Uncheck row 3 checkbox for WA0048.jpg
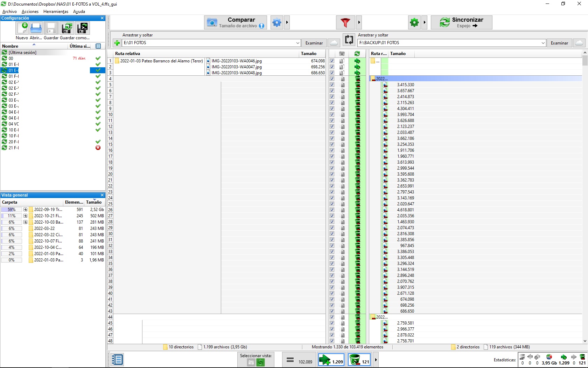Screen dimensions: 588x368 (x=332, y=73)
